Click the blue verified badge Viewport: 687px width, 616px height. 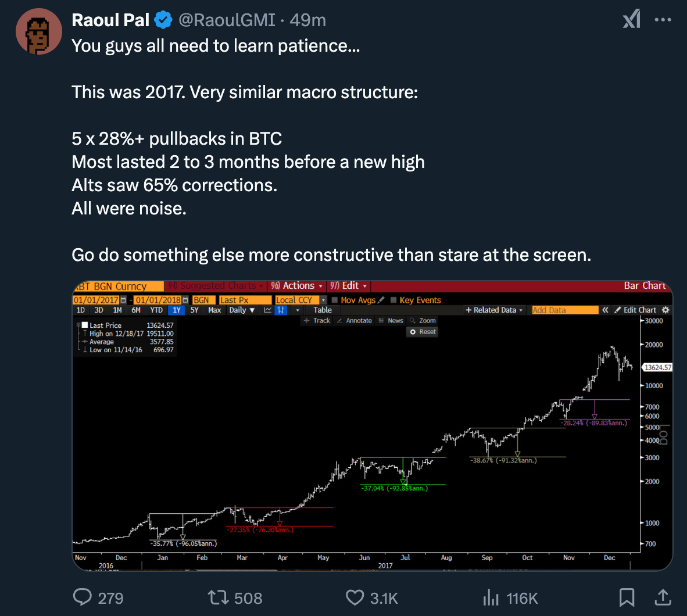[163, 20]
